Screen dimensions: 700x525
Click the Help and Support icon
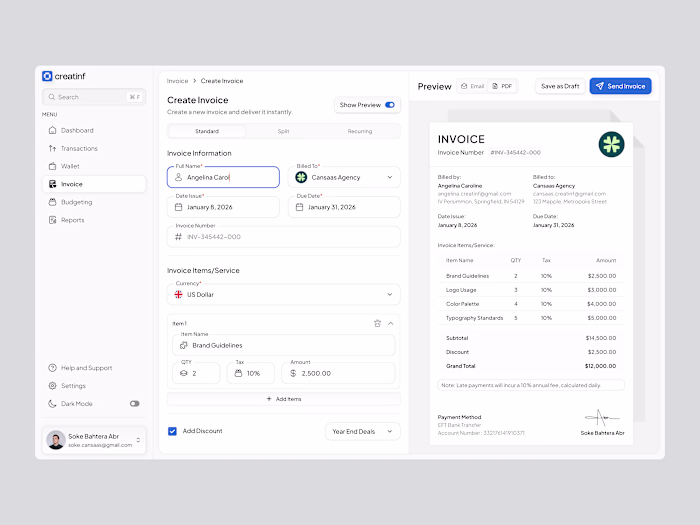coord(52,368)
